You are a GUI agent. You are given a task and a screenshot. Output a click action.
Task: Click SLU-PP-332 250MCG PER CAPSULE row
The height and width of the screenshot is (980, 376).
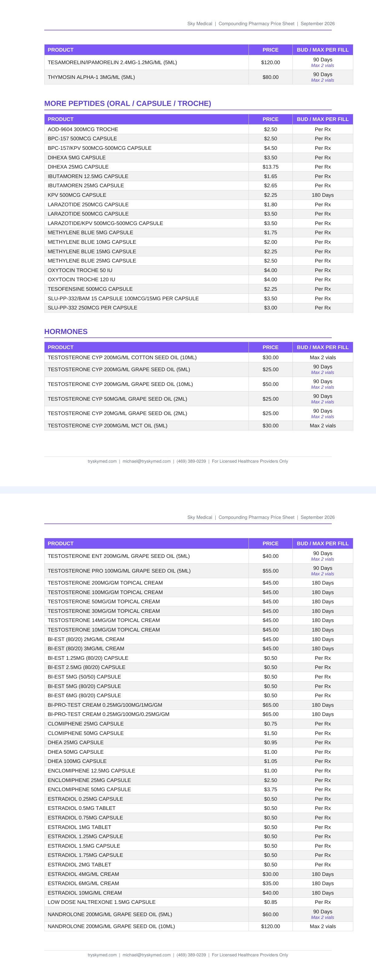point(199,308)
